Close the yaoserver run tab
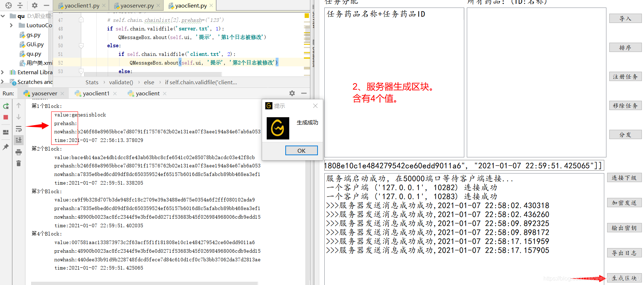Screen dimensions: 644x285 click(62, 93)
